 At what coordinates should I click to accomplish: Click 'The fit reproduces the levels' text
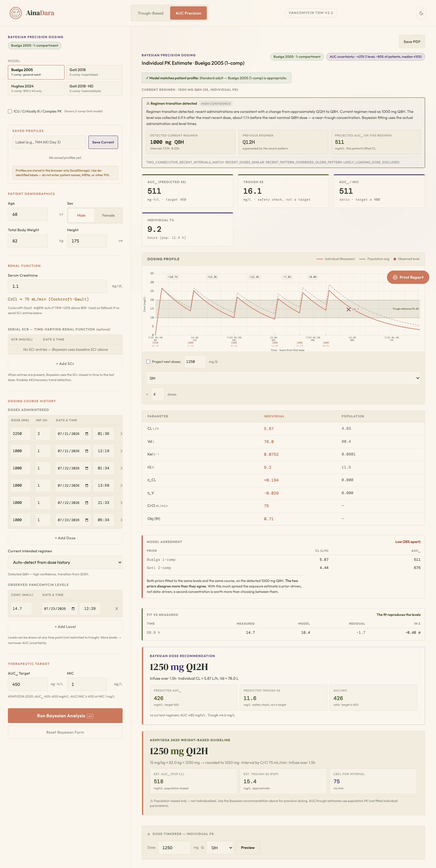coord(398,615)
